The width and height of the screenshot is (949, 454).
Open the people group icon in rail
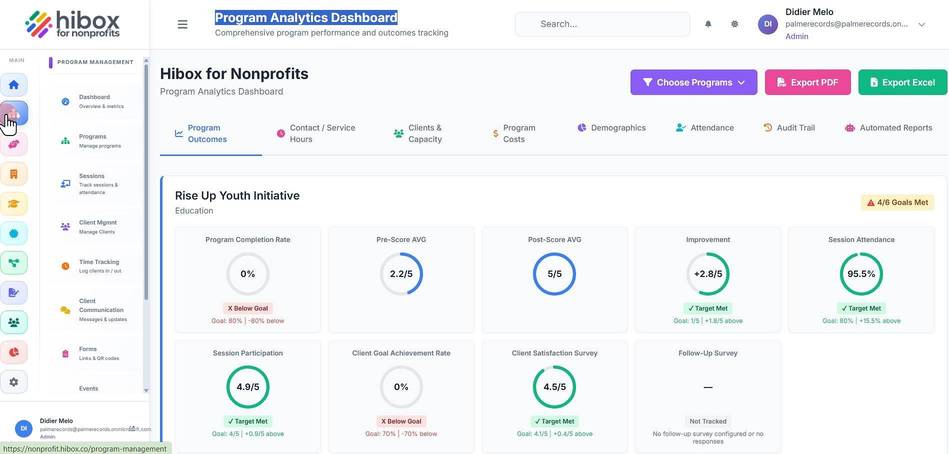click(x=14, y=322)
